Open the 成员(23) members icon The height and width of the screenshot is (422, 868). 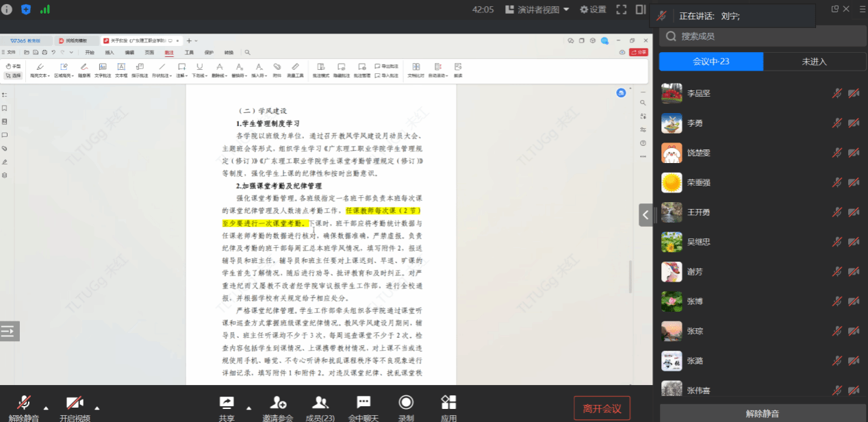coord(320,404)
